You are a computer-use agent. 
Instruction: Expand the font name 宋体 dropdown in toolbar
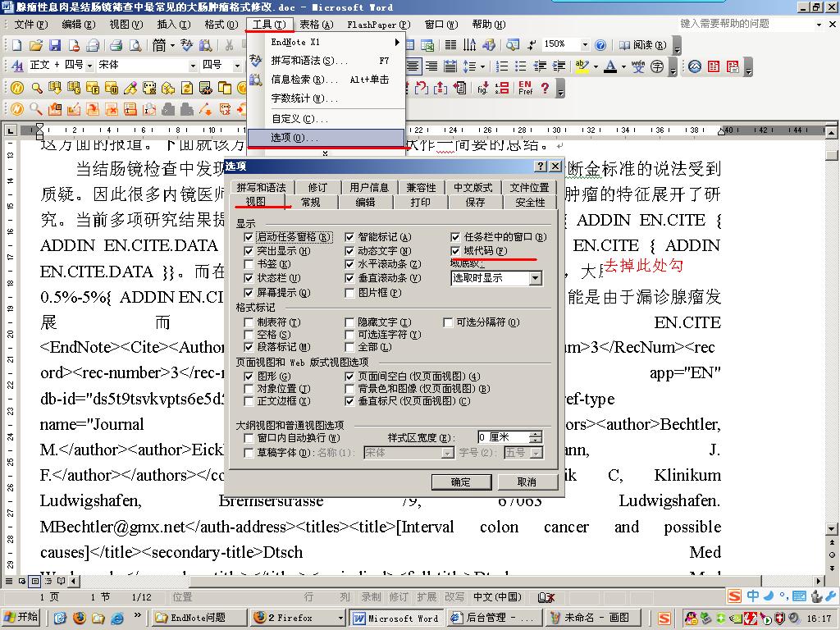pos(193,66)
